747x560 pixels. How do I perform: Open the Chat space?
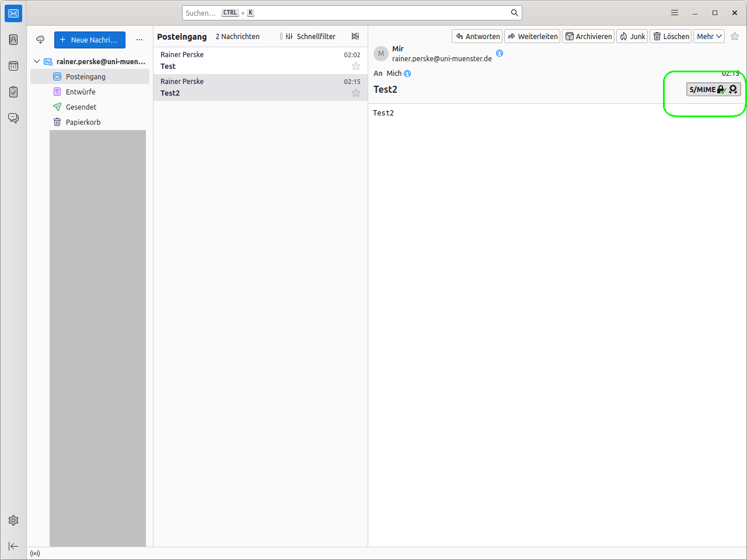pos(13,118)
